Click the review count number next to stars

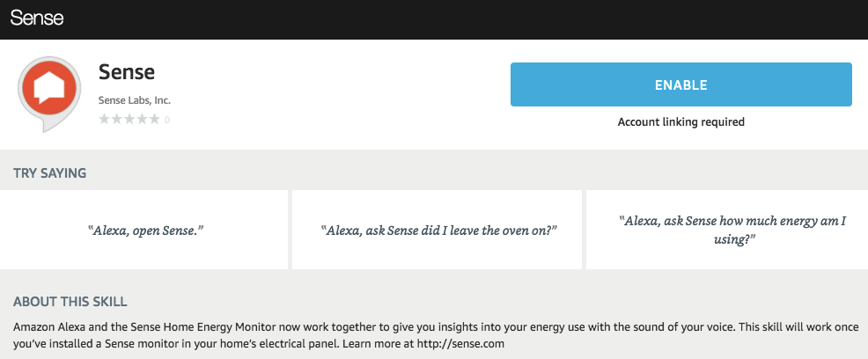pos(167,120)
